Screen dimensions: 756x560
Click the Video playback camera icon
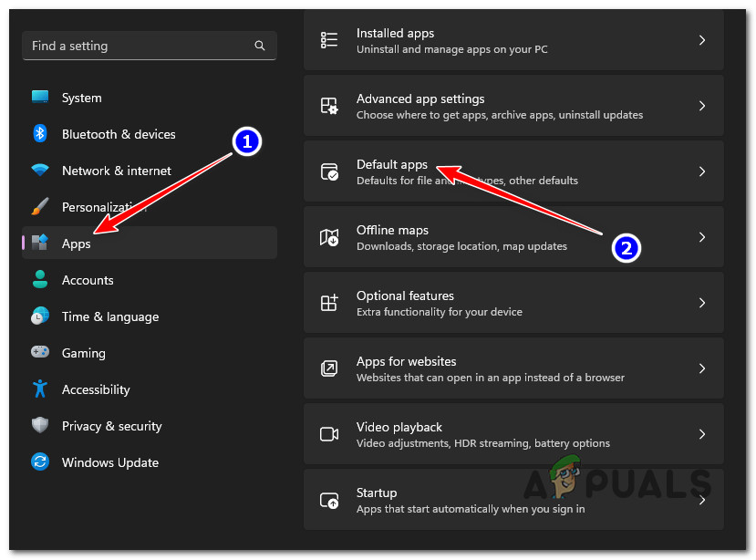(329, 434)
